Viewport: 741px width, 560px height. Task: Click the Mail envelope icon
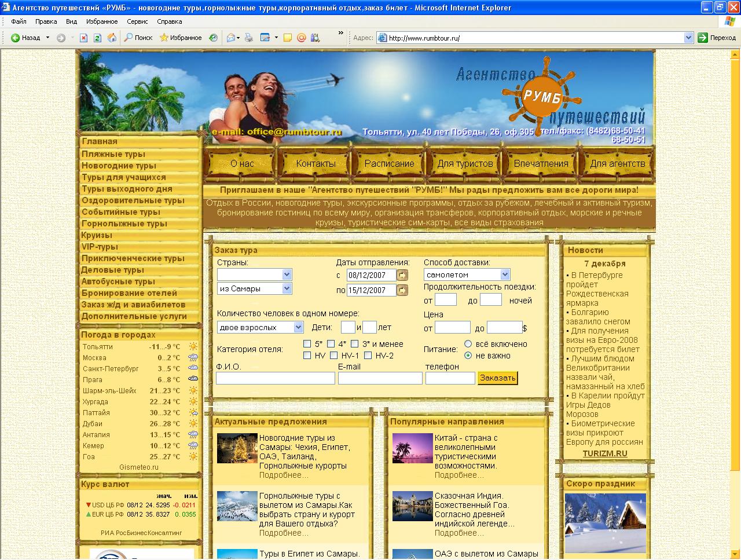(230, 38)
